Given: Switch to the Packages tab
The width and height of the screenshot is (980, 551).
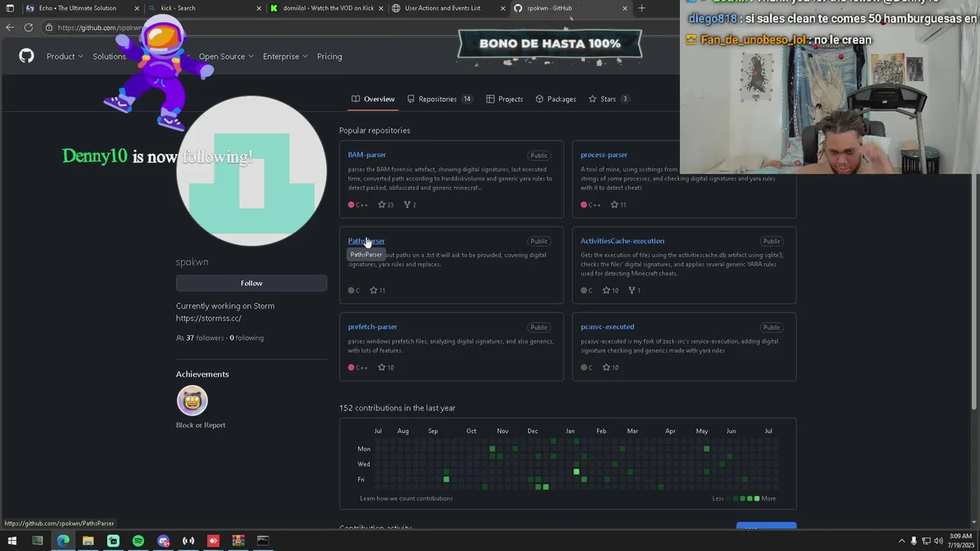Looking at the screenshot, I should pos(556,99).
